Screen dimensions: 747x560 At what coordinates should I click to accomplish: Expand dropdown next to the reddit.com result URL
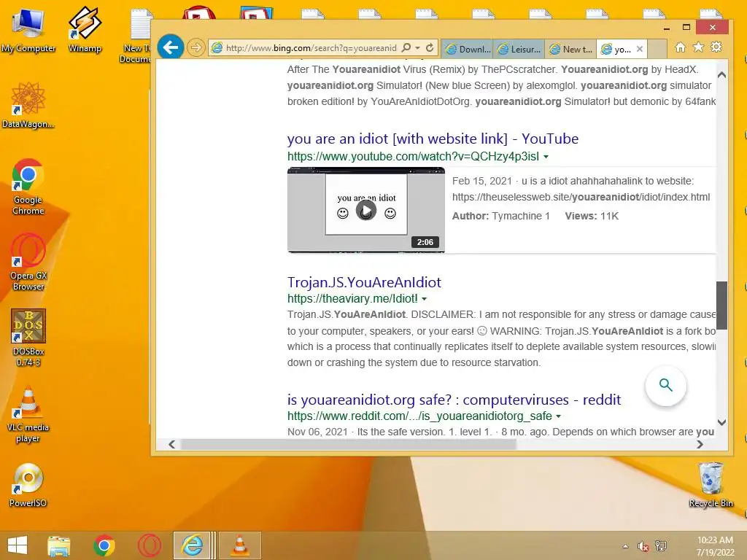(x=558, y=416)
